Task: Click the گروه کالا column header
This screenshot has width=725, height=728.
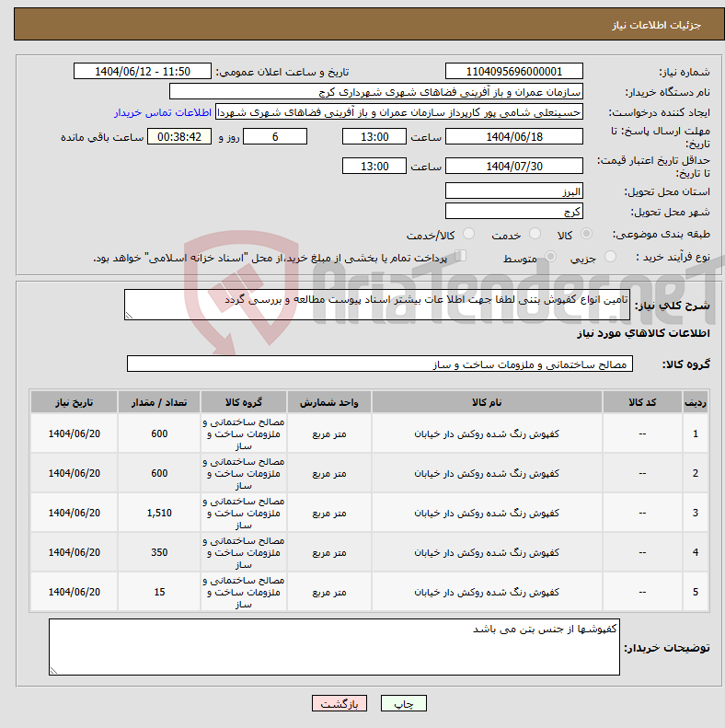Action: pyautogui.click(x=244, y=402)
